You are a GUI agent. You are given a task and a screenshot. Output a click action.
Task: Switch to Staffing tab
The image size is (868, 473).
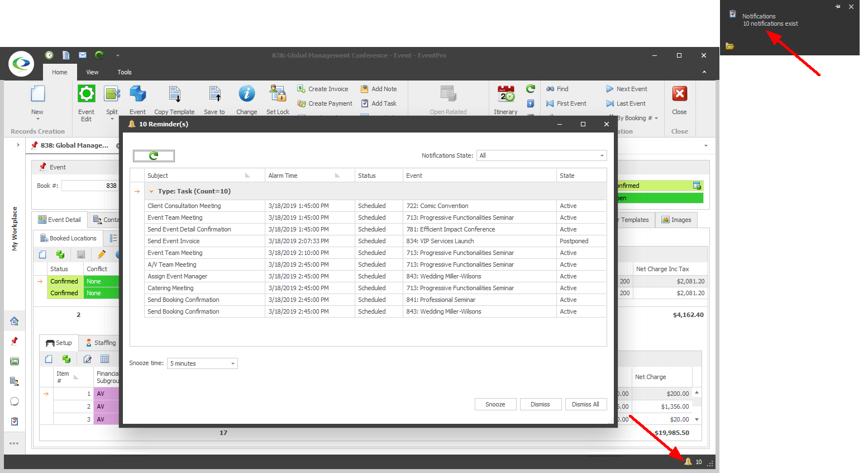click(101, 343)
